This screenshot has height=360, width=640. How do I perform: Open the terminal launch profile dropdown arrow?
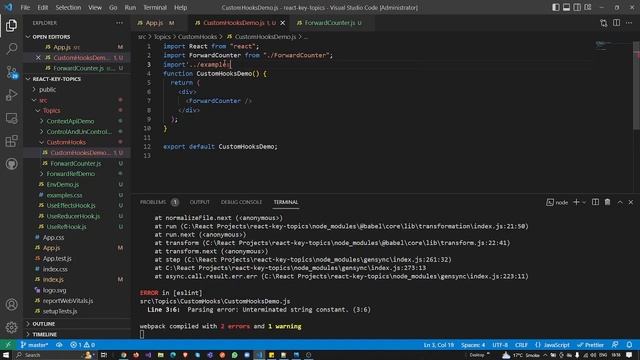point(584,202)
